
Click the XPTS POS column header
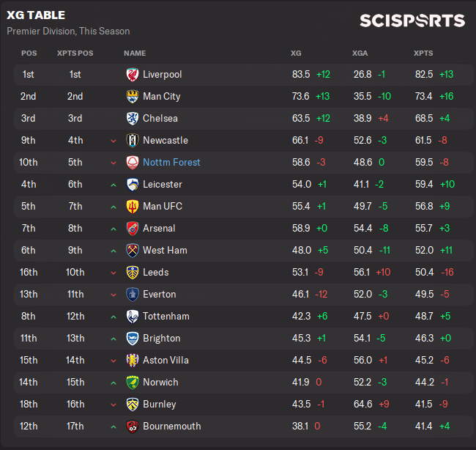[x=75, y=54]
